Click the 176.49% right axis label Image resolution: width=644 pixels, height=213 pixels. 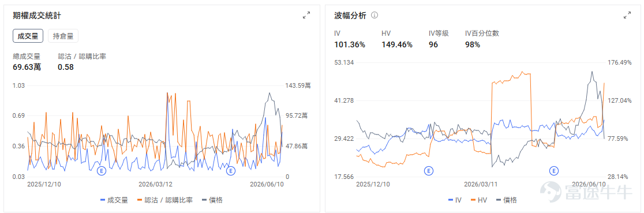tap(619, 62)
